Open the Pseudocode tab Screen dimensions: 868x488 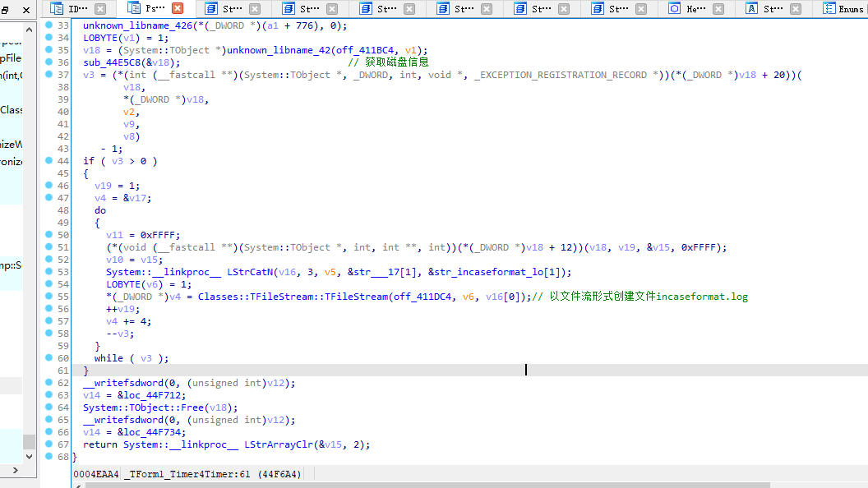pos(153,9)
